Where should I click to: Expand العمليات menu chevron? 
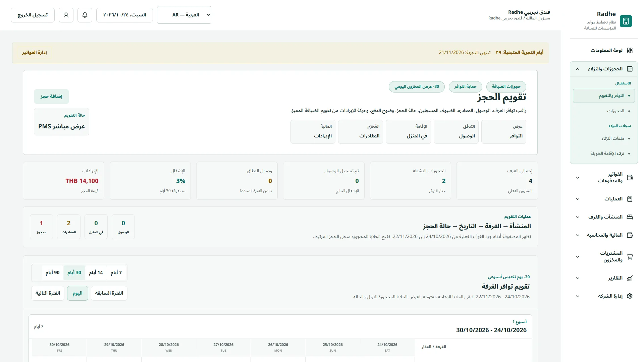point(578,199)
